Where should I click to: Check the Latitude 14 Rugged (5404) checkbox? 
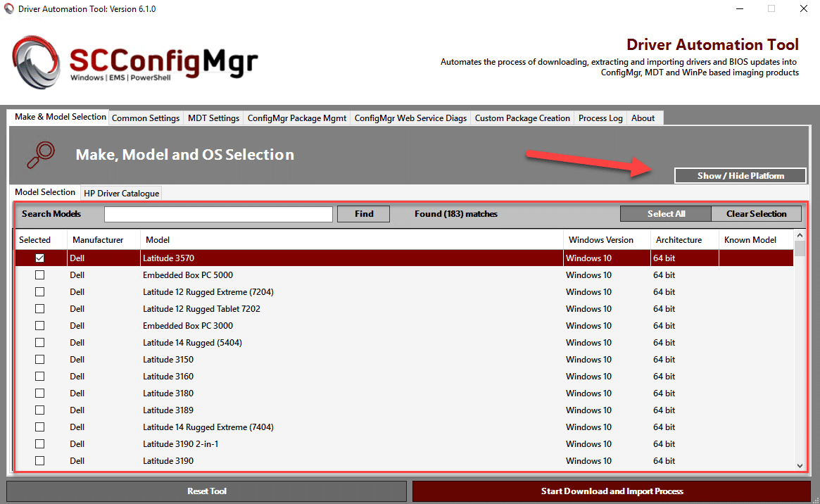pyautogui.click(x=39, y=342)
